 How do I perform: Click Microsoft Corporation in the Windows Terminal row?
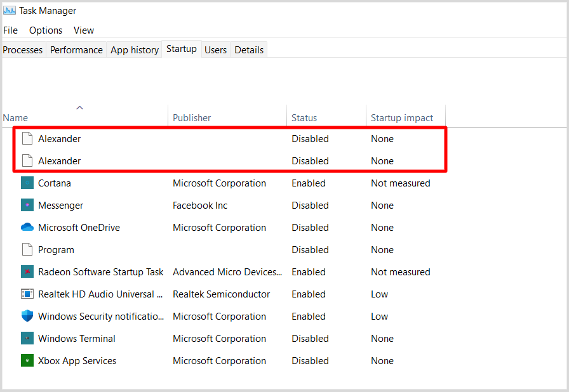click(x=219, y=338)
